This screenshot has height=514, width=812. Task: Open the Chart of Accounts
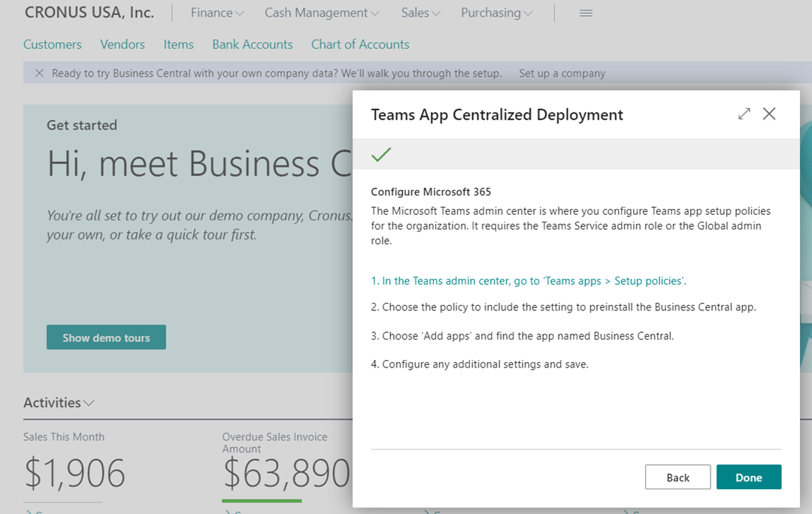360,44
